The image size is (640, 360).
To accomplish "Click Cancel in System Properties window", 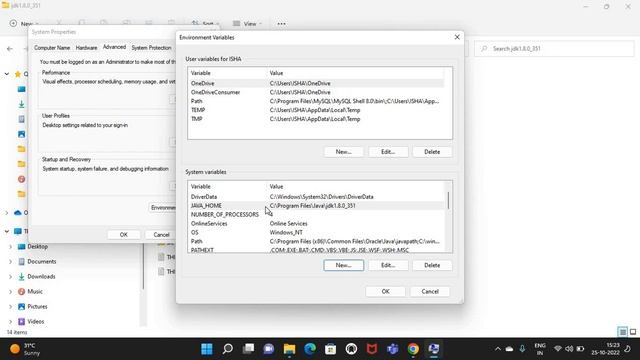I will tap(161, 235).
